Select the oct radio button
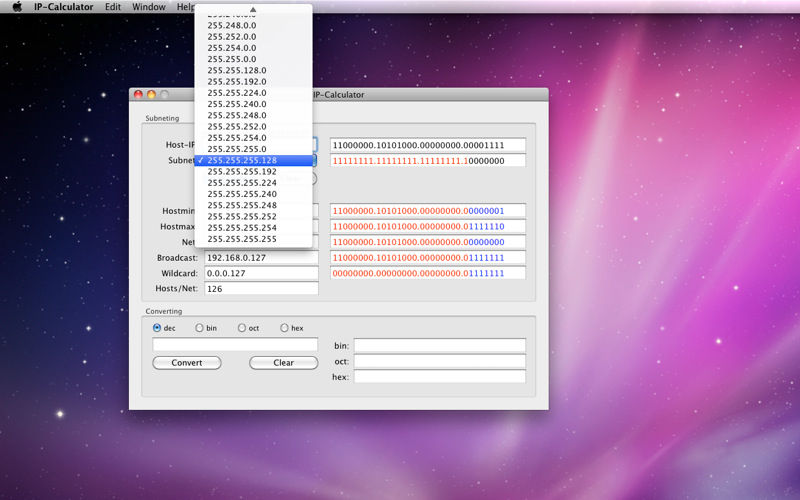This screenshot has width=800, height=500. click(x=242, y=328)
